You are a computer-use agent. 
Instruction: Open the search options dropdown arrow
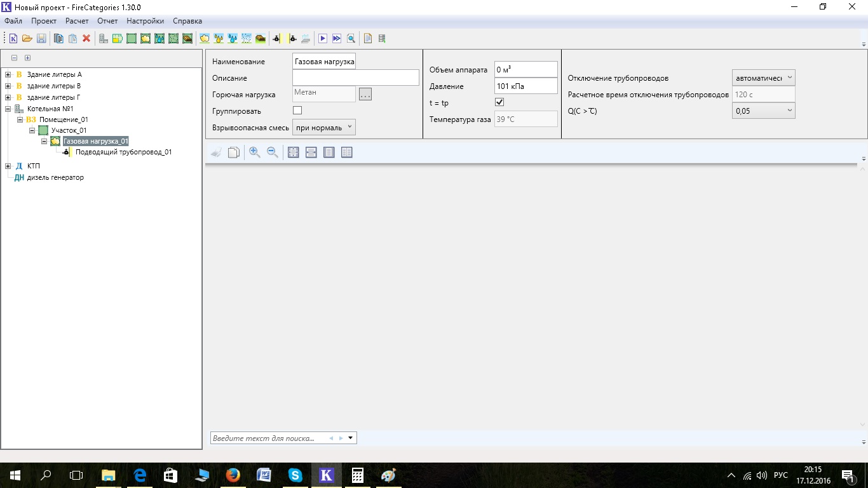click(x=350, y=438)
